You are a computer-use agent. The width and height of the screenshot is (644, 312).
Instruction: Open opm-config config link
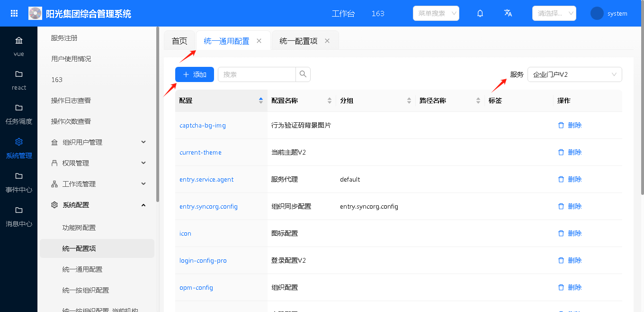196,288
